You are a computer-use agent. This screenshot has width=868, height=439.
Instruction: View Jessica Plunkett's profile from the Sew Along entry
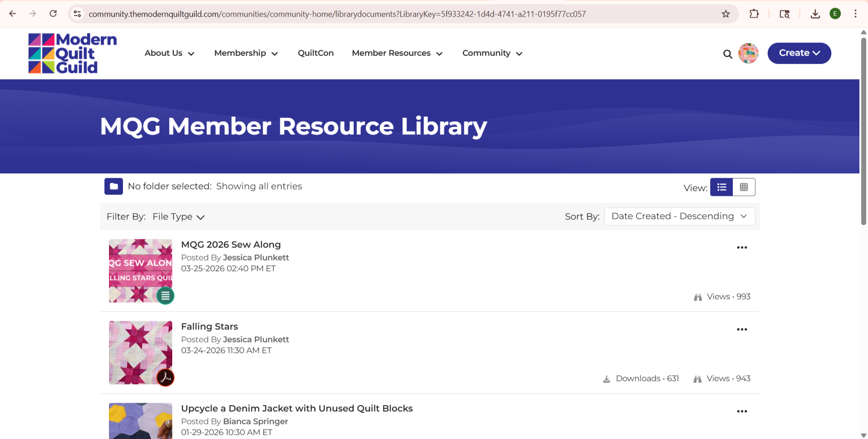(256, 258)
